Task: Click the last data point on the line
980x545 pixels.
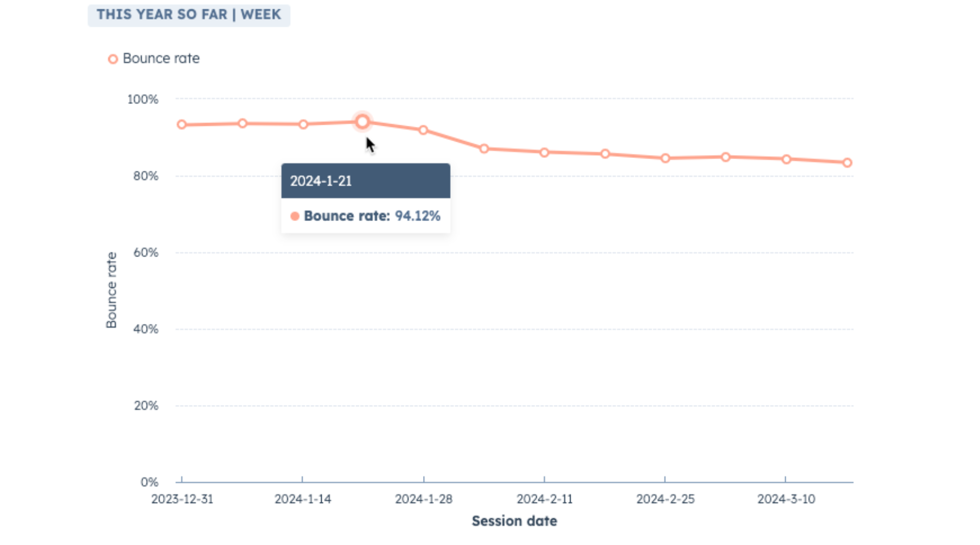Action: click(x=847, y=163)
